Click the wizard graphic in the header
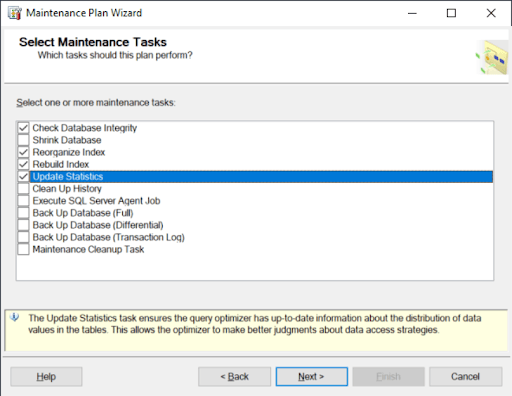 (492, 57)
